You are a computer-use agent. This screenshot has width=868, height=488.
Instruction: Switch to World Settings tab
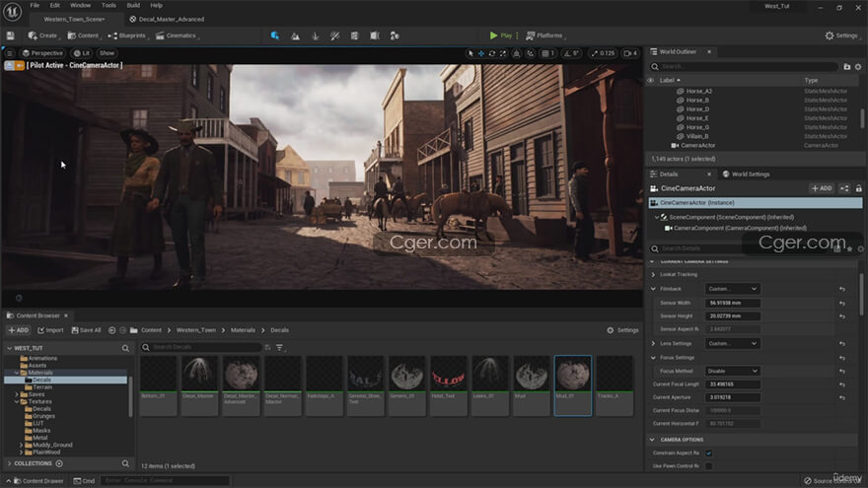click(746, 174)
